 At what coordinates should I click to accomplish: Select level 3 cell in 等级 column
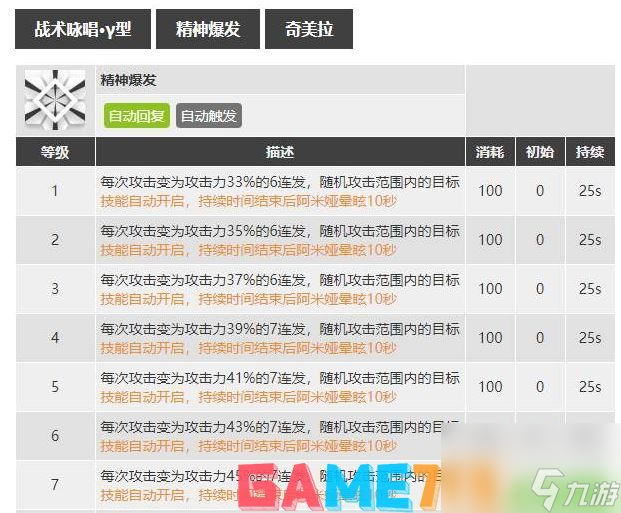(55, 289)
